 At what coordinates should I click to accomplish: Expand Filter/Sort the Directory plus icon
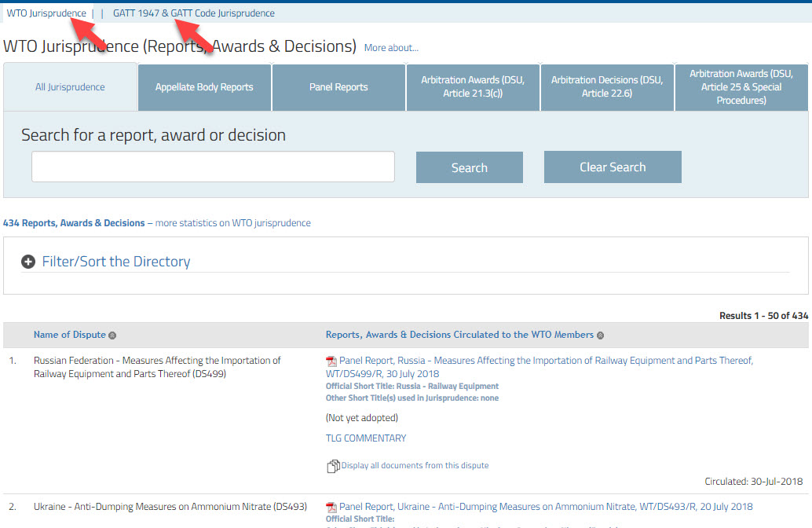point(28,262)
